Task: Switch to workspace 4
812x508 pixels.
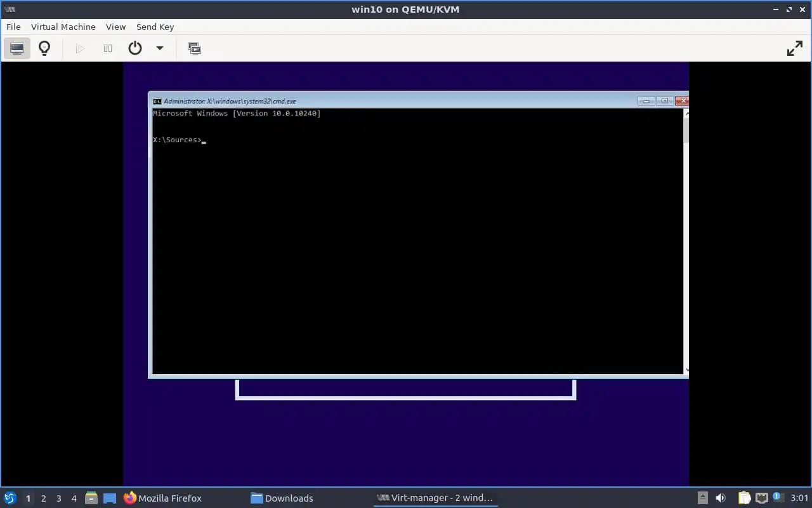Action: pos(74,498)
